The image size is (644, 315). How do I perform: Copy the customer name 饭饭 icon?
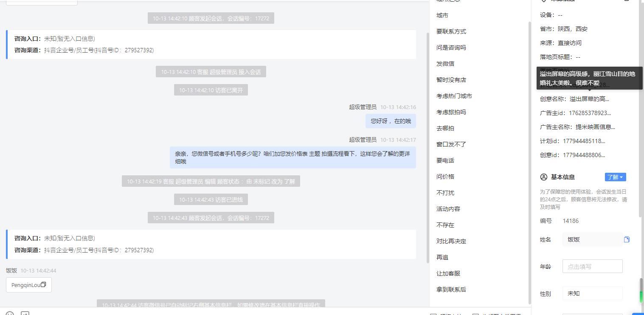click(x=627, y=239)
